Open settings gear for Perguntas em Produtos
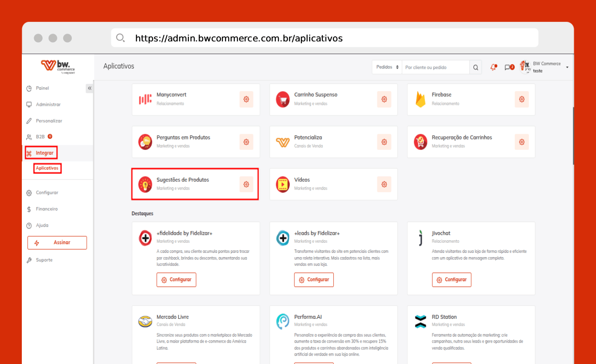Screen dimensions: 596x364 (246, 142)
